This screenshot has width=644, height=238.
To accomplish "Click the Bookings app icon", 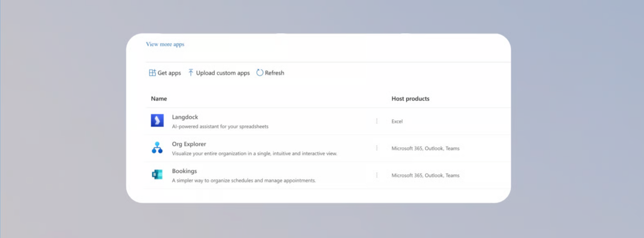I will (157, 175).
